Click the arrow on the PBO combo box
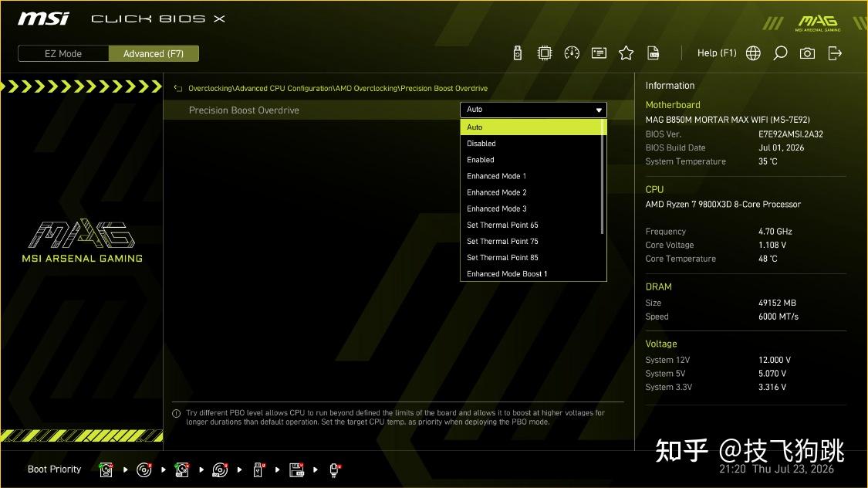 (599, 110)
